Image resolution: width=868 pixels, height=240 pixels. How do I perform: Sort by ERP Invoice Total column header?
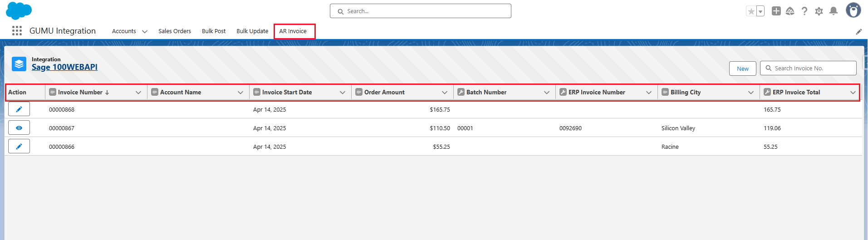coord(796,92)
